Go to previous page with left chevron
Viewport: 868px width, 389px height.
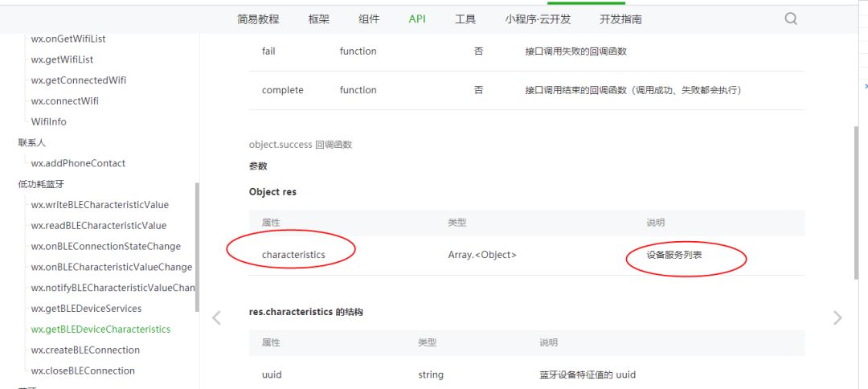[216, 317]
